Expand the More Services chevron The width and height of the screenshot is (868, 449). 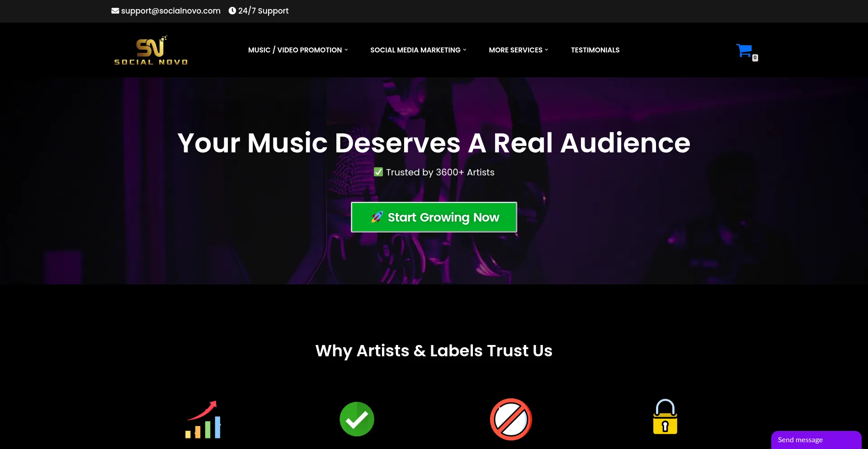click(547, 50)
